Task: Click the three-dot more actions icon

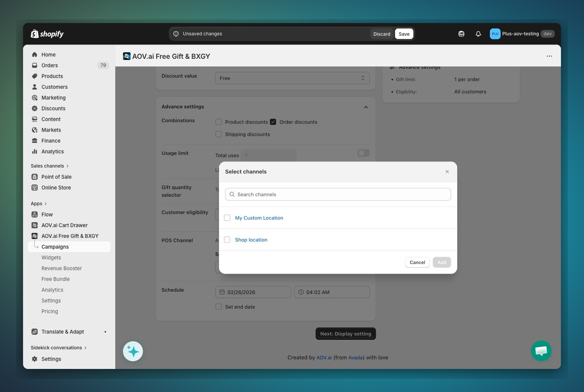Action: (x=549, y=56)
